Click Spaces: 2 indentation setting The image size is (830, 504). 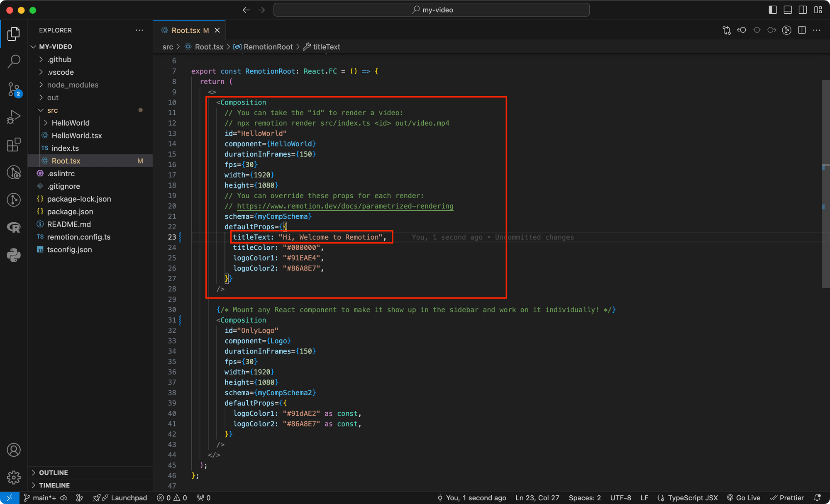pos(585,498)
